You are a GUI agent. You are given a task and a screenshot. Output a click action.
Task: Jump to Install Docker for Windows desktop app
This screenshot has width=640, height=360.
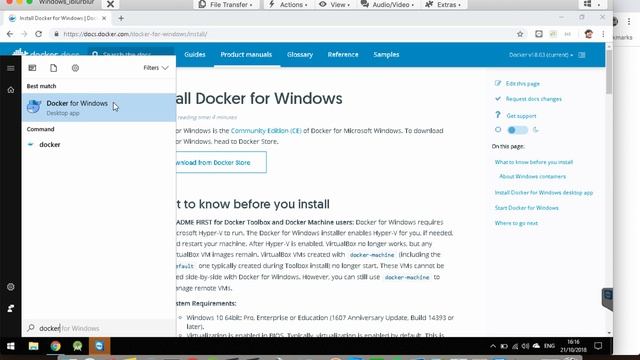point(544,193)
